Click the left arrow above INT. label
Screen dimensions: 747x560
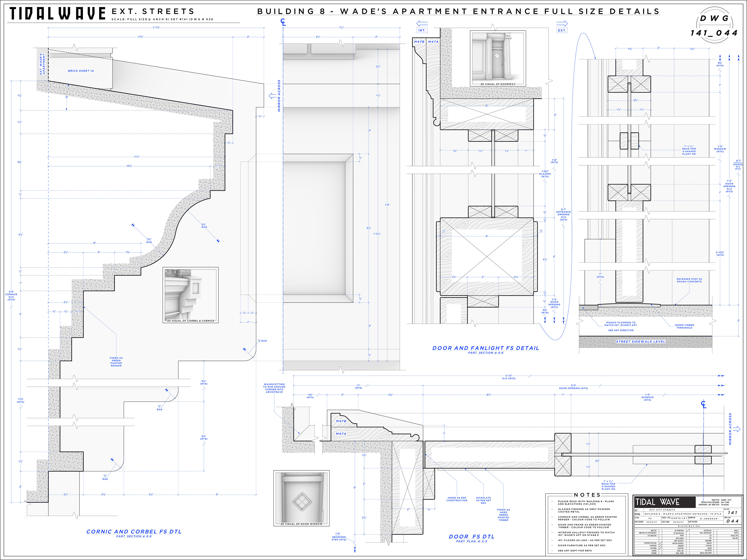coord(422,24)
